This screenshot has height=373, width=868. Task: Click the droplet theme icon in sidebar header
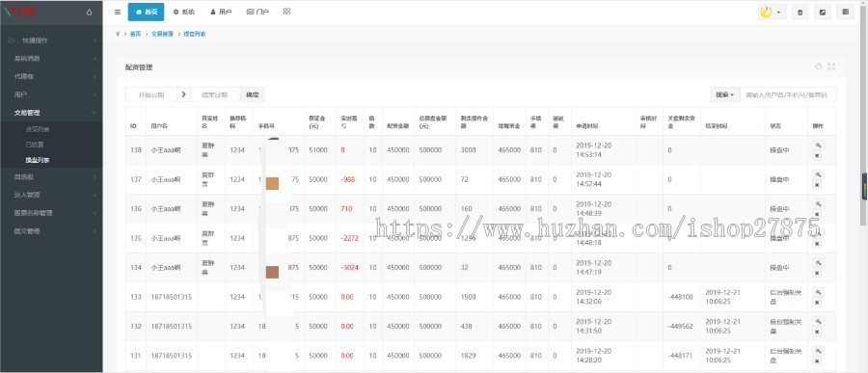click(x=90, y=13)
